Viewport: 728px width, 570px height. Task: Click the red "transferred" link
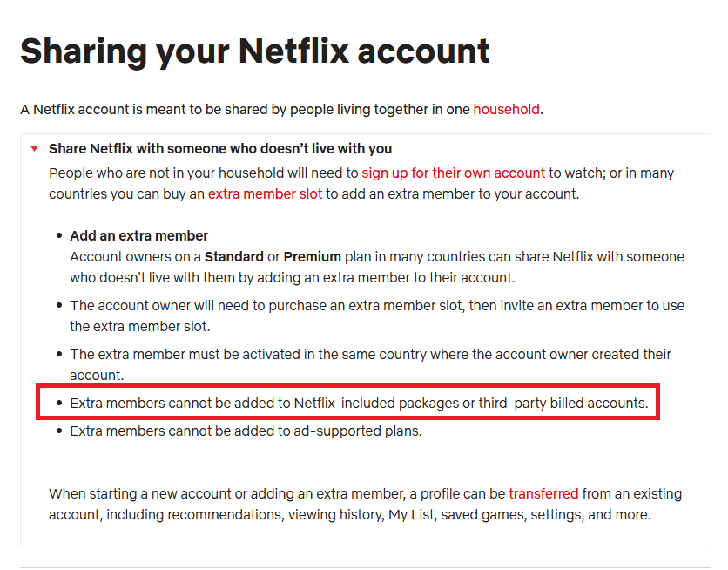coord(544,494)
